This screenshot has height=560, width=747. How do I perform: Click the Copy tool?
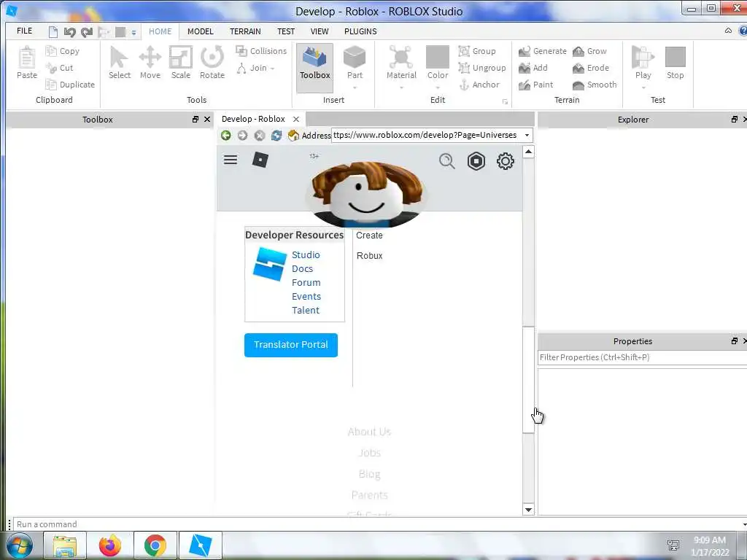63,51
